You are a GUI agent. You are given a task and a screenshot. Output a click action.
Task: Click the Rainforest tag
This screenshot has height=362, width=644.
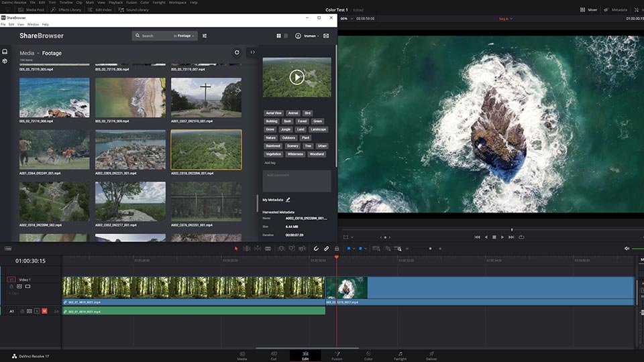coord(273,145)
